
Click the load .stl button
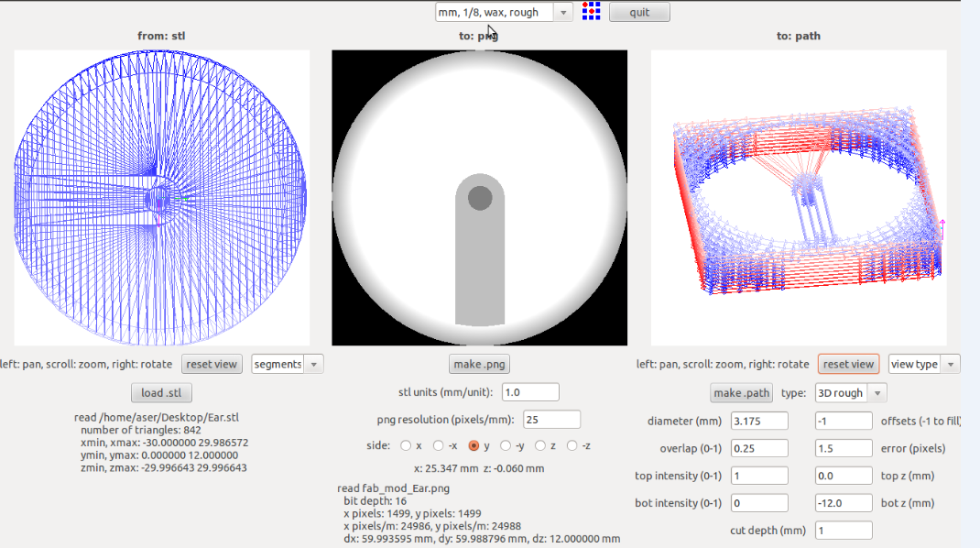click(x=161, y=393)
